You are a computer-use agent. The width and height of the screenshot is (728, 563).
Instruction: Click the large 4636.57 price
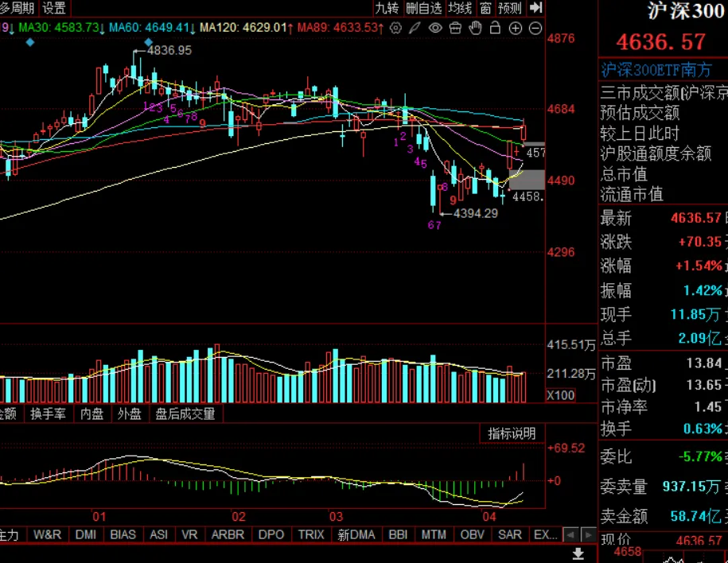[660, 42]
